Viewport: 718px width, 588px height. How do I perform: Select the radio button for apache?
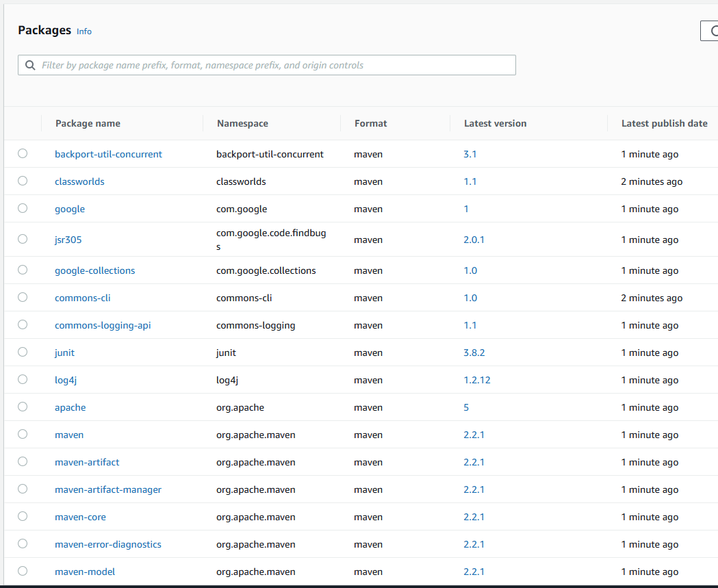pos(22,407)
